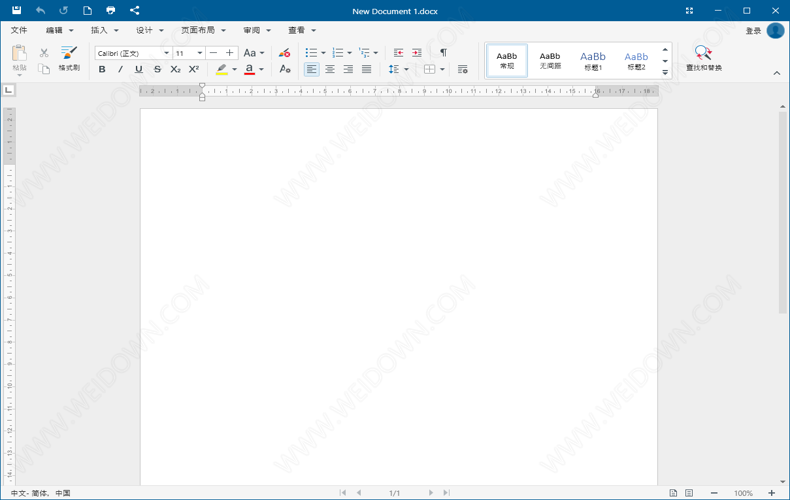Open the Calibri font name dropdown
Screen dimensions: 790x500
165,53
